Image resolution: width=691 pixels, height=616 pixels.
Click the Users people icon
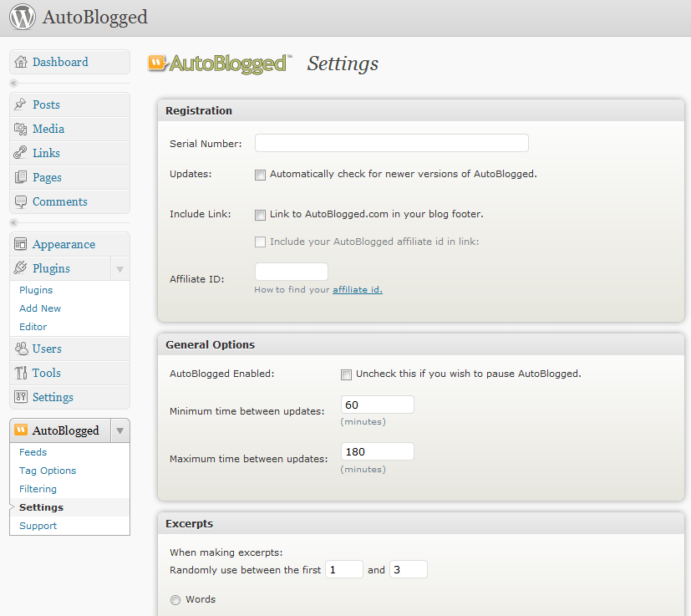coord(21,349)
